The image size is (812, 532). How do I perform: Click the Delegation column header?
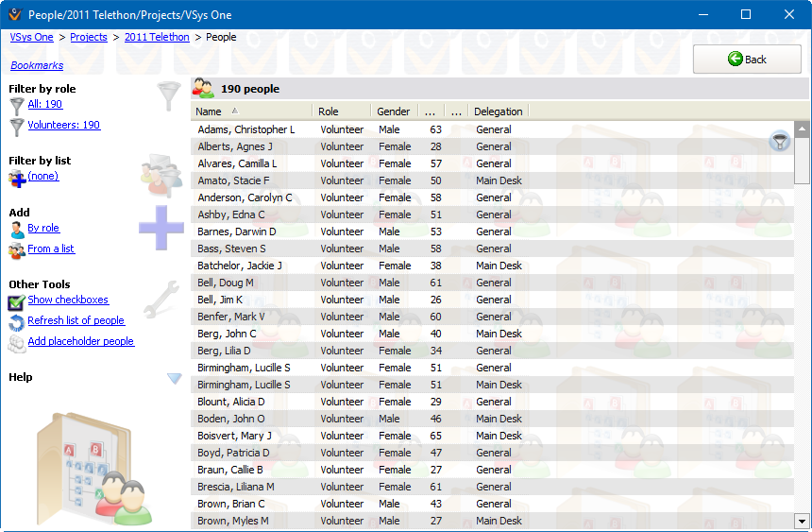click(498, 112)
